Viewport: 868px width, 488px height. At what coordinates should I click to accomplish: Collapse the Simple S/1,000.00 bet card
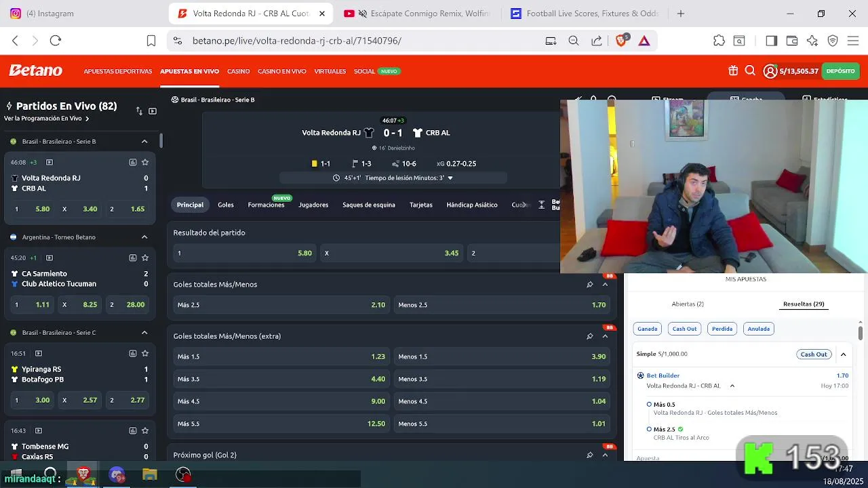click(x=843, y=354)
